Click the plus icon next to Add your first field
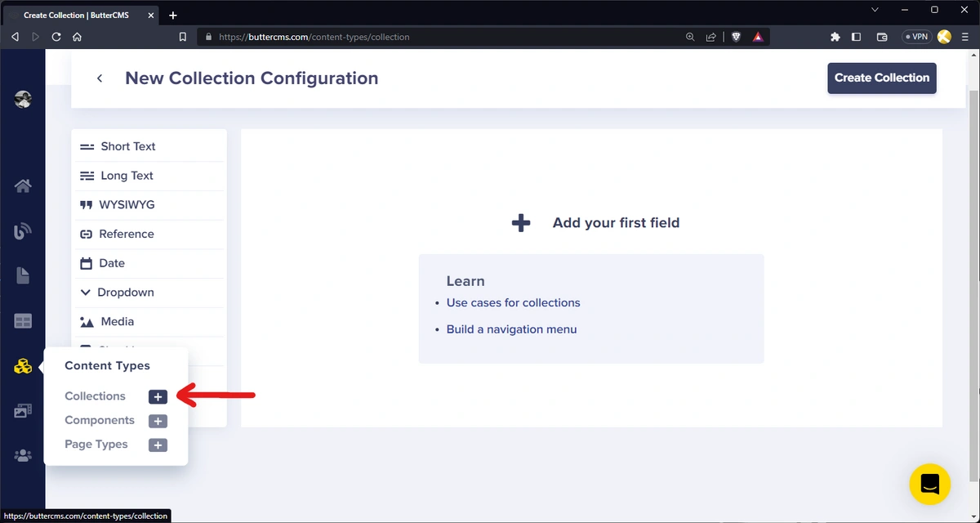 pyautogui.click(x=521, y=222)
